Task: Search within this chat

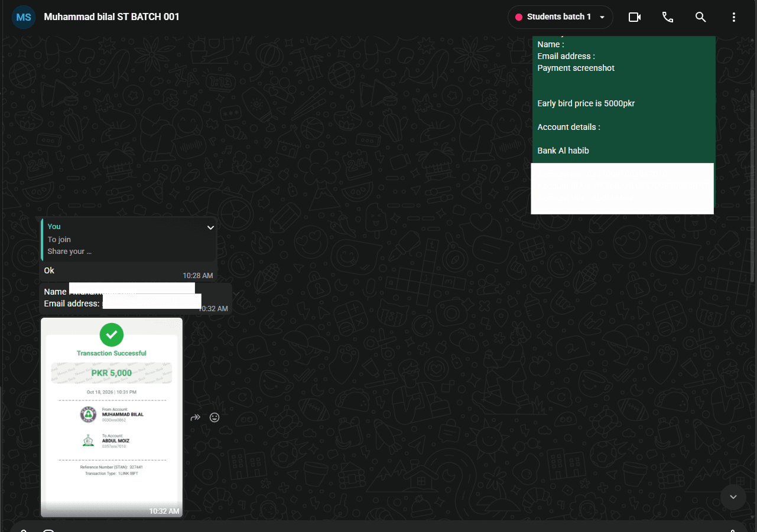Action: (x=701, y=17)
